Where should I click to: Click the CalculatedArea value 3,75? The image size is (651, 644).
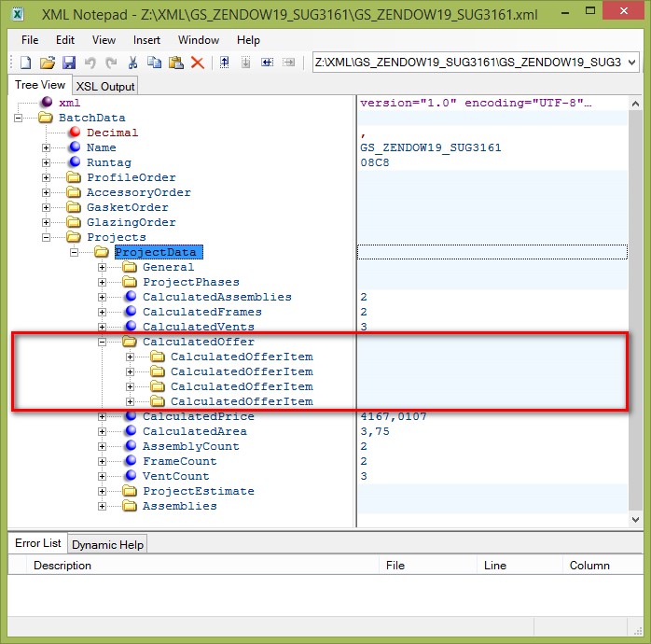coord(375,431)
